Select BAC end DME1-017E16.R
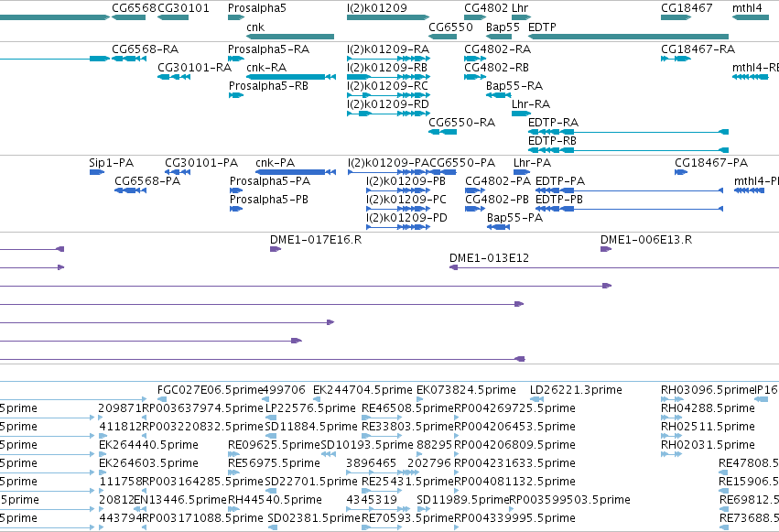The height and width of the screenshot is (532, 779). pyautogui.click(x=276, y=249)
